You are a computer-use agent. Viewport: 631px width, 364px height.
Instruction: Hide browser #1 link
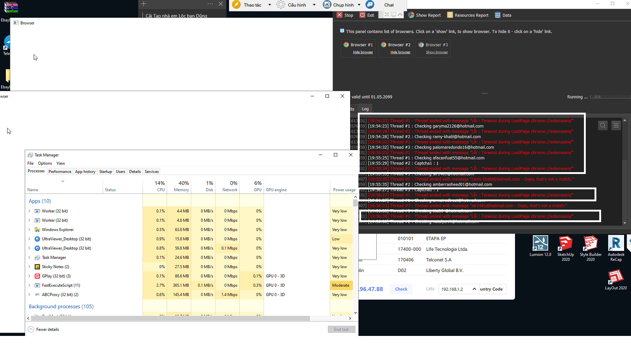(363, 52)
